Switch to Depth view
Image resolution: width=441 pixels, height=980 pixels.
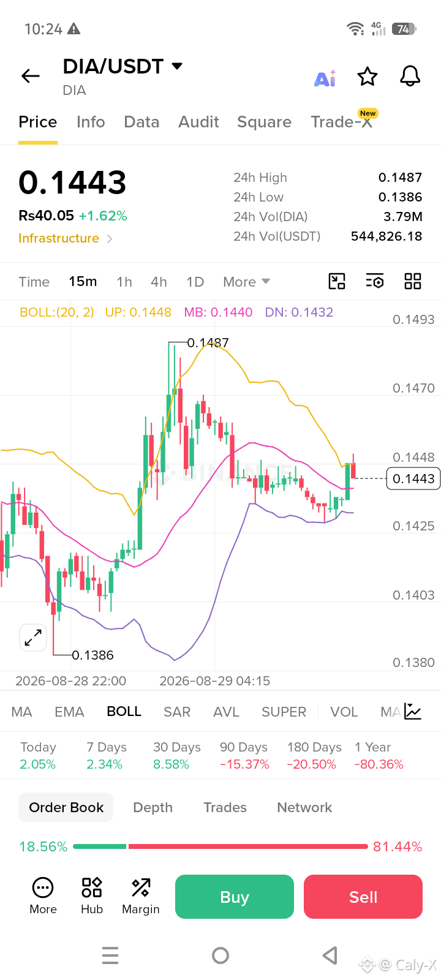coord(153,807)
